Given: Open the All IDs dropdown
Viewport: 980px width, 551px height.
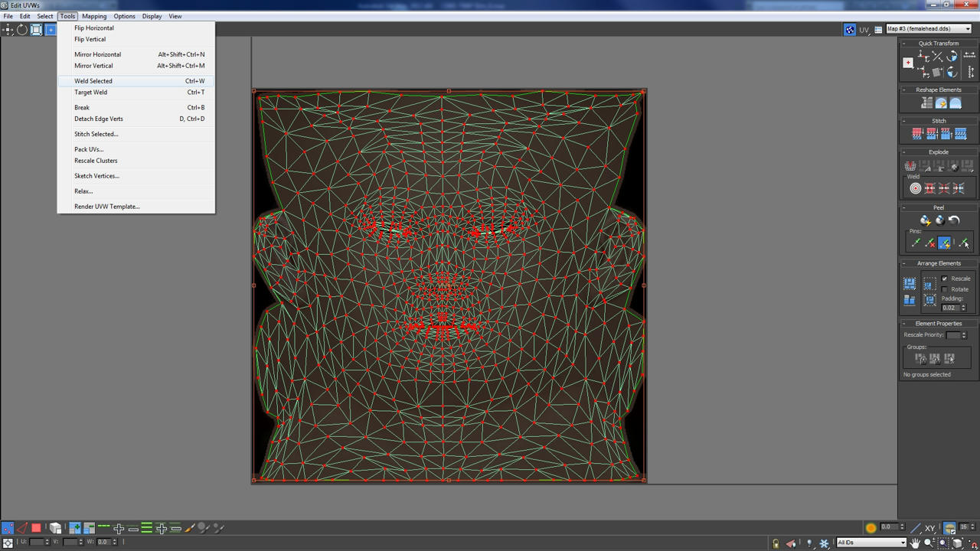Looking at the screenshot, I should (x=871, y=543).
